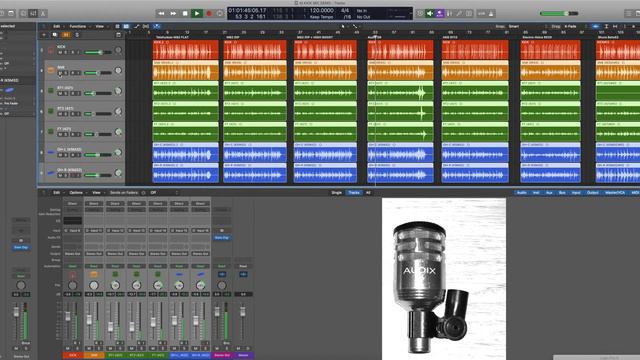Click the green speaker icon in control bar
640x360 pixels.
430,13
